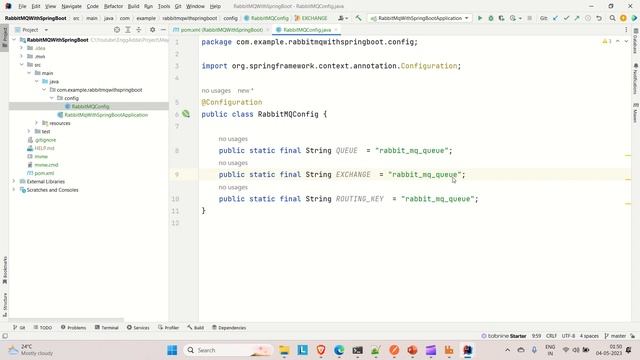Open the Navigate menu
The width and height of the screenshot is (640, 360).
pyautogui.click(x=71, y=6)
